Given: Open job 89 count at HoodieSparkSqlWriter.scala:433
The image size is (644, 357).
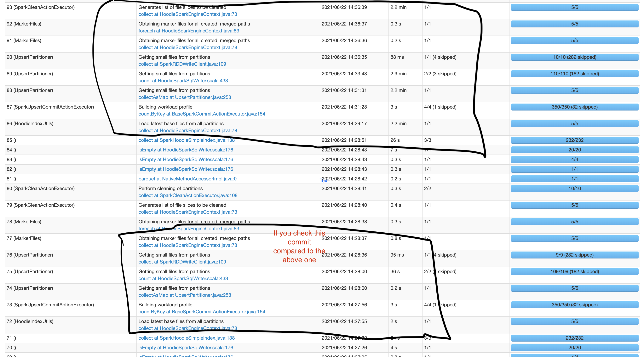Looking at the screenshot, I should tap(183, 81).
